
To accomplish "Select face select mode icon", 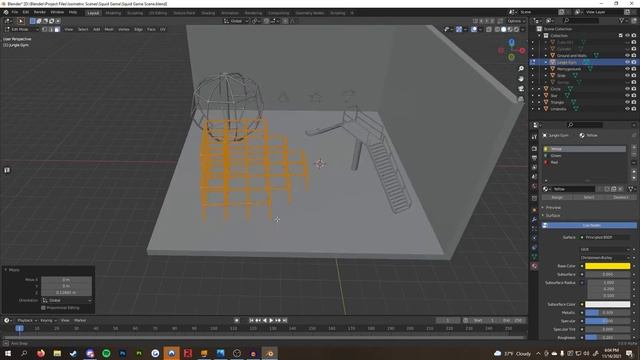I will [x=57, y=29].
